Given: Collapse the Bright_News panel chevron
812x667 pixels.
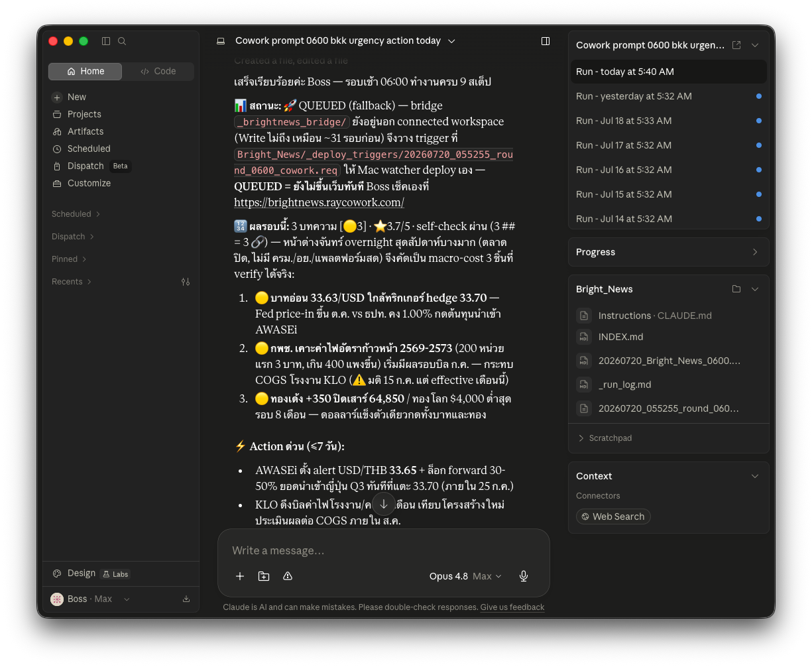Looking at the screenshot, I should (x=755, y=289).
